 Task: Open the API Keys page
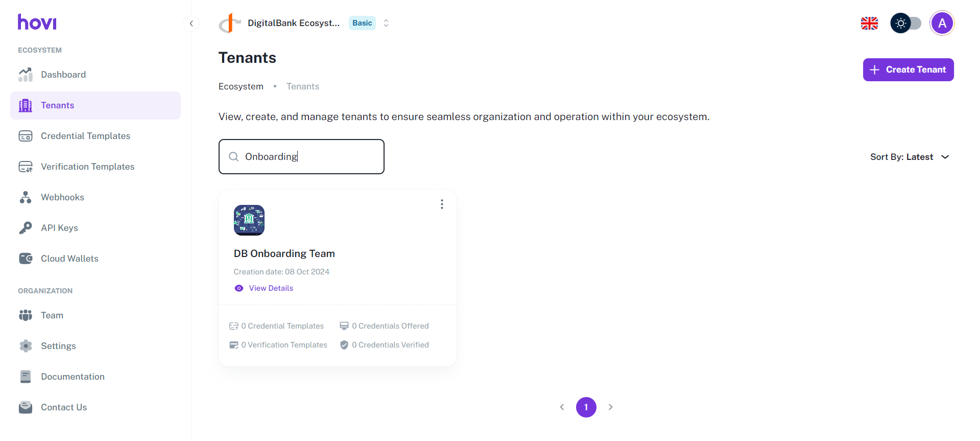[x=59, y=228]
